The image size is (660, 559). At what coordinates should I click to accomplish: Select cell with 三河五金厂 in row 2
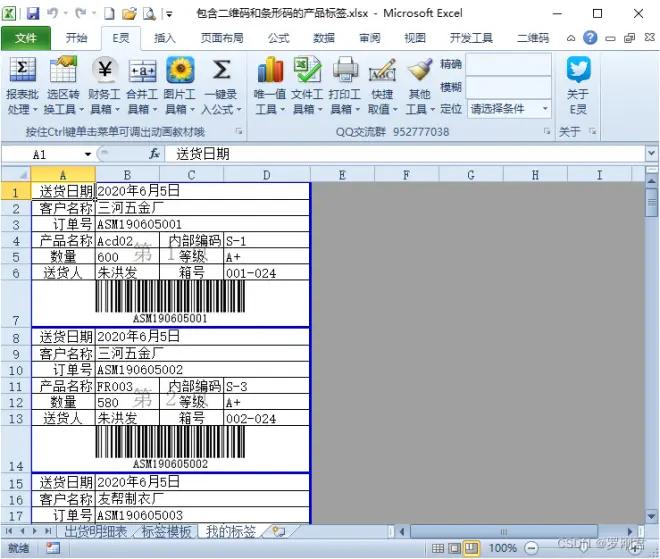coord(202,208)
